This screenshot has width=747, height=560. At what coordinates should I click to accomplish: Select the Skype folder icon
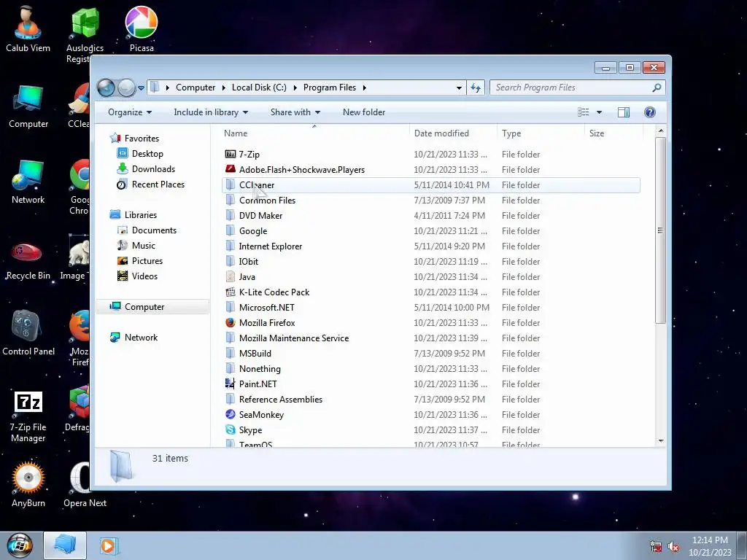[x=230, y=429]
